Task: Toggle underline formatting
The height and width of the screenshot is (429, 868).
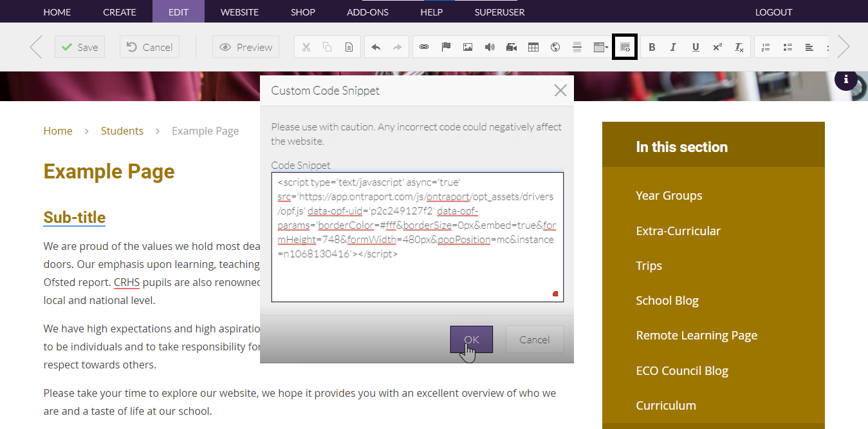Action: [696, 46]
